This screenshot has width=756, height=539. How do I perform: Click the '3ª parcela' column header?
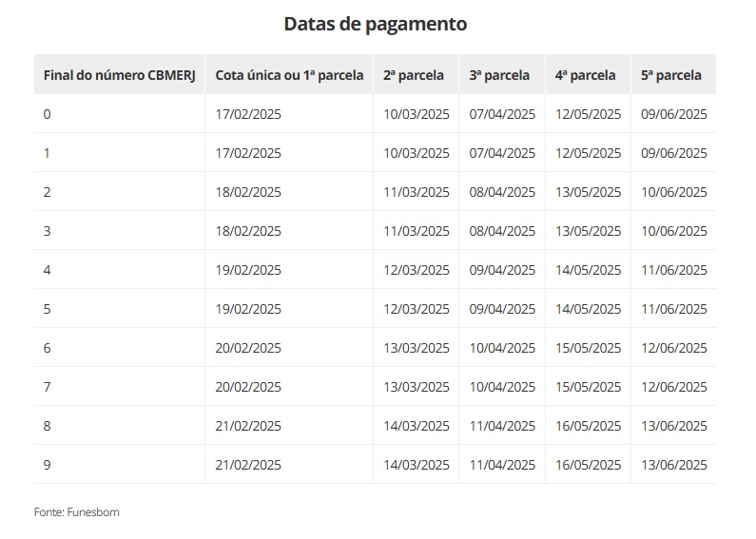coord(499,75)
